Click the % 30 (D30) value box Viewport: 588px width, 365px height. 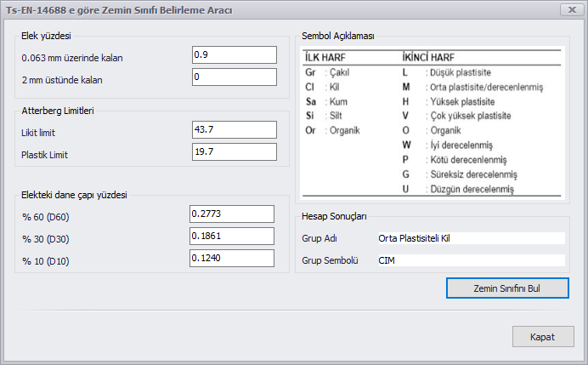(232, 237)
